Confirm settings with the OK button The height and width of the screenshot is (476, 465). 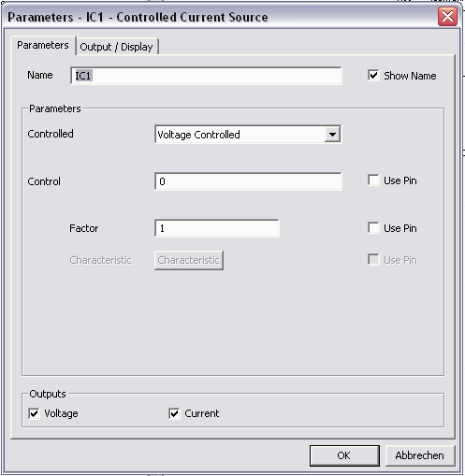click(x=344, y=455)
